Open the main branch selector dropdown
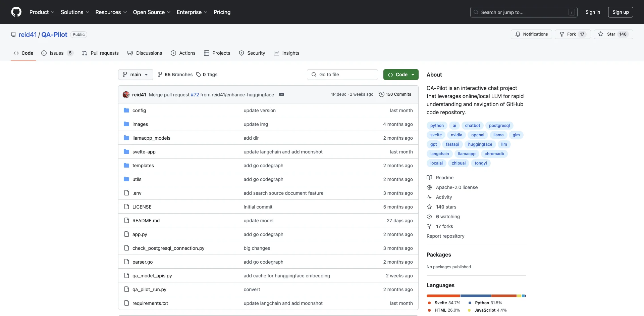 (x=136, y=75)
